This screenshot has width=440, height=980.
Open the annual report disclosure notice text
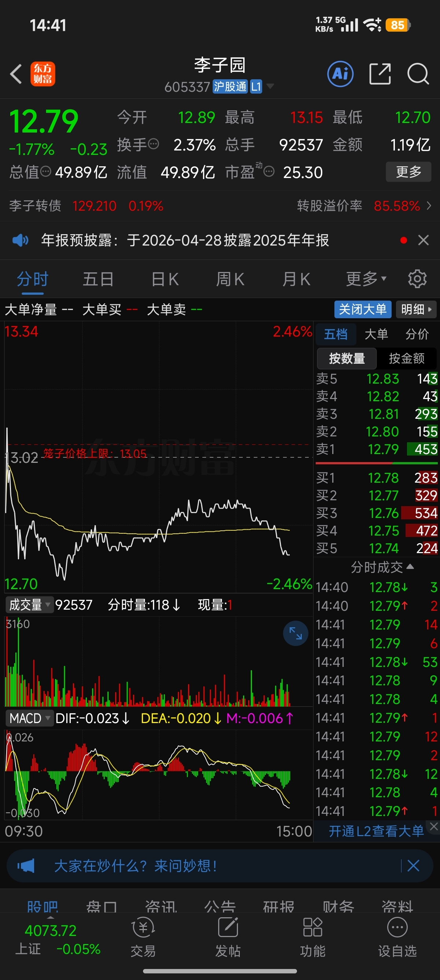[185, 240]
